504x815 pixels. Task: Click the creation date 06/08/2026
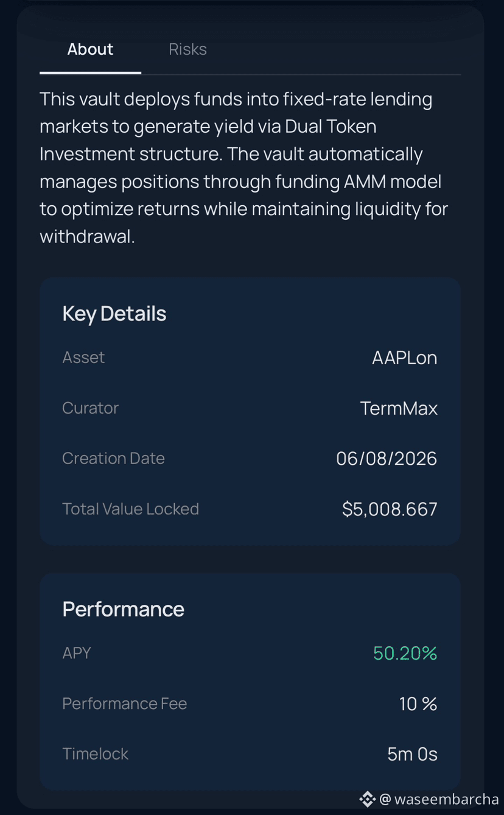click(x=387, y=459)
